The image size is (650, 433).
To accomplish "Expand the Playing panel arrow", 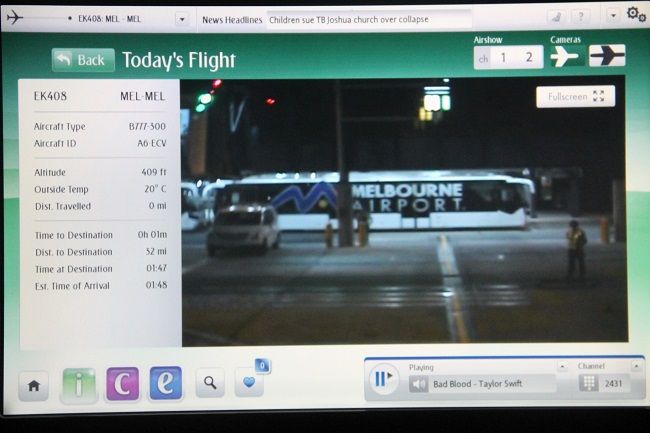I will [x=562, y=366].
